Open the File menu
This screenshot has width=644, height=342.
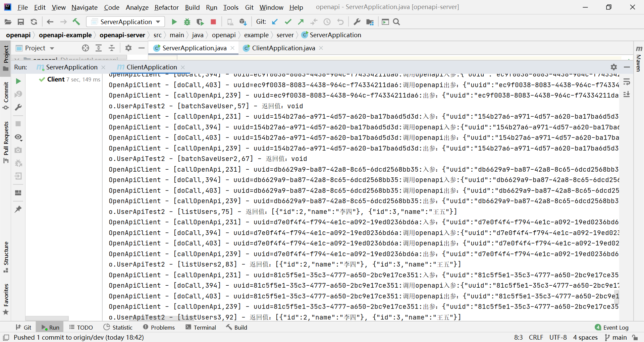(x=22, y=7)
